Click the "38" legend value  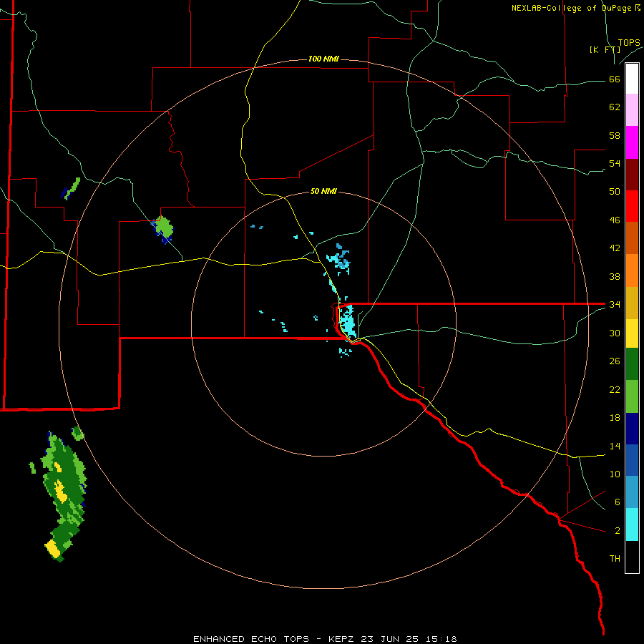click(x=615, y=276)
